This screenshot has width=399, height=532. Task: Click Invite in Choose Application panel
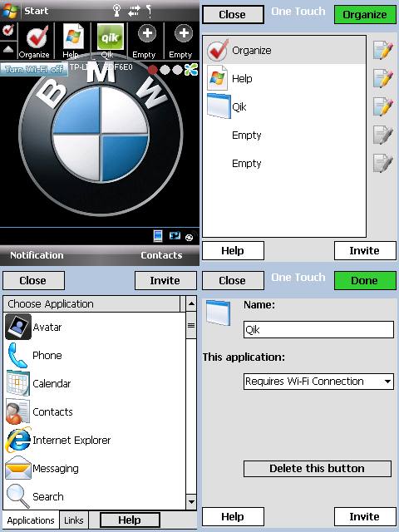[165, 281]
